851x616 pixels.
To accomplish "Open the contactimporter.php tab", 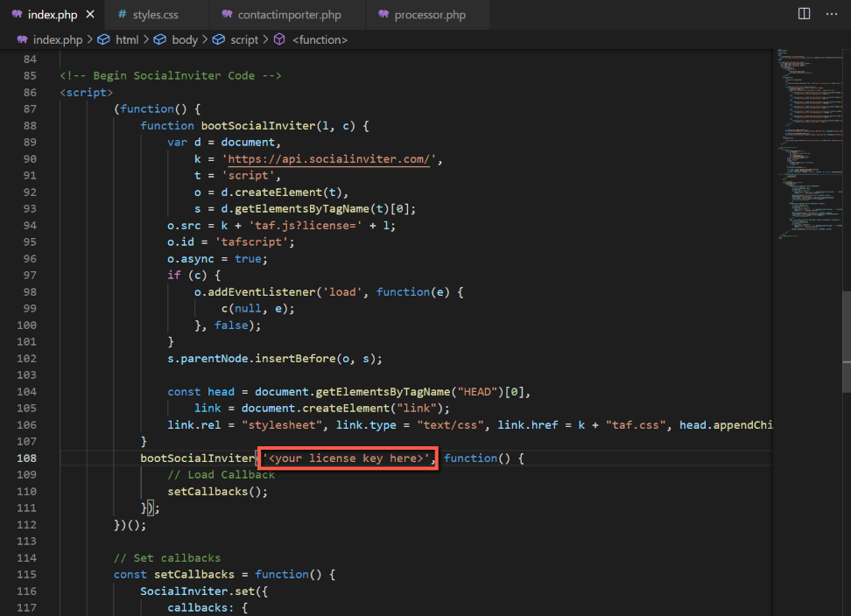I will [289, 15].
